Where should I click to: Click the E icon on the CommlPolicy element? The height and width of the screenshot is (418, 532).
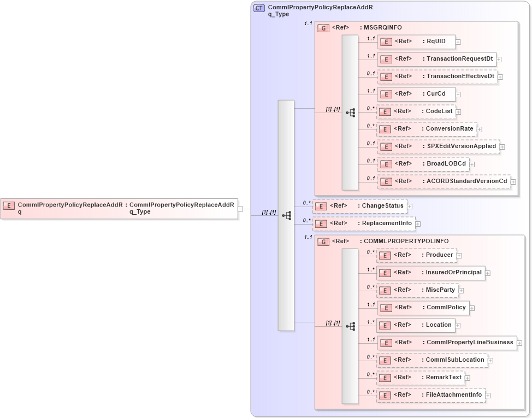386,308
